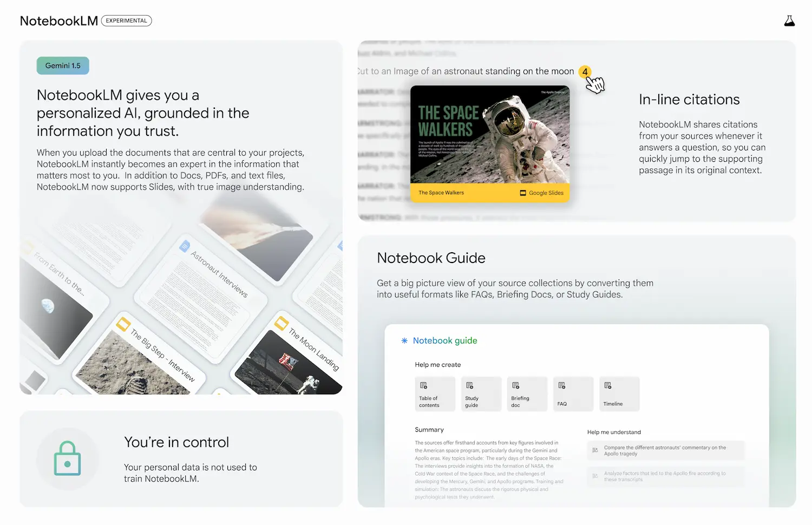812x525 pixels.
Task: Click the Notebook guide asterisk icon
Action: click(404, 341)
